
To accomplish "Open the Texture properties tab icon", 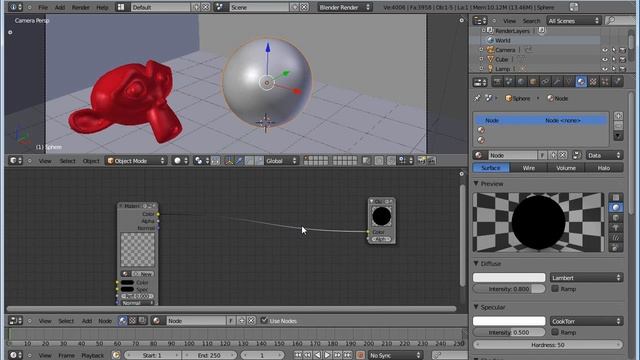I will (x=593, y=82).
